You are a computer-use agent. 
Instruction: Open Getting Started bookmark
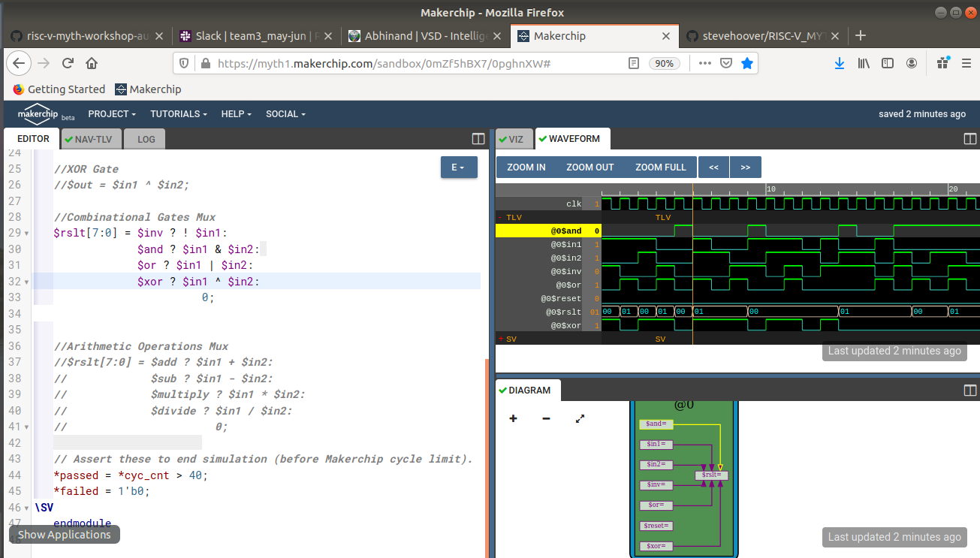tap(59, 89)
